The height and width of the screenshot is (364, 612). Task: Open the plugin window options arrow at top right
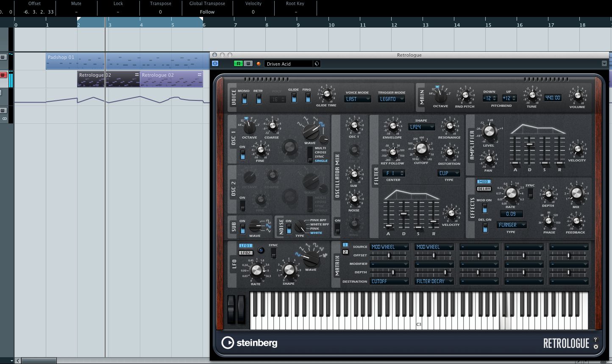pyautogui.click(x=604, y=64)
